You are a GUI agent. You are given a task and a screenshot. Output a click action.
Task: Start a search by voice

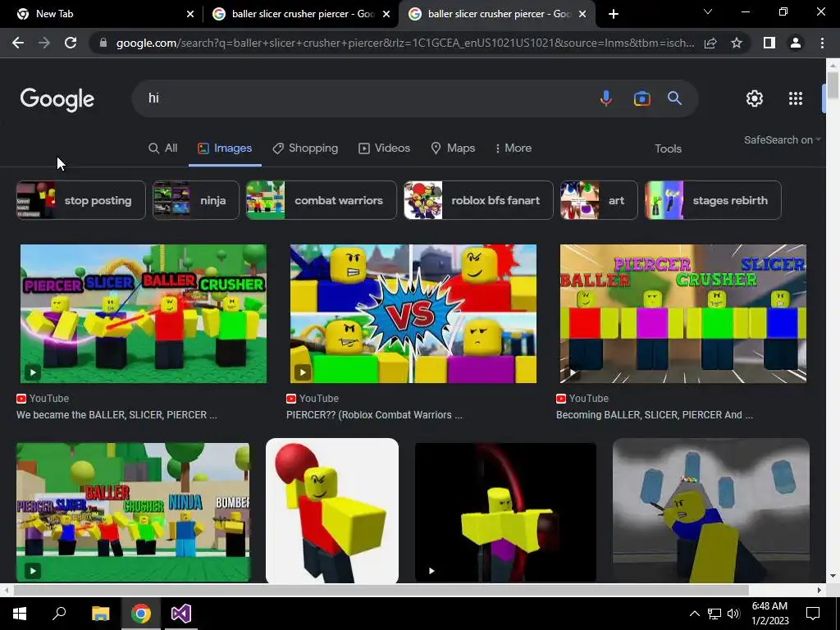click(x=606, y=98)
